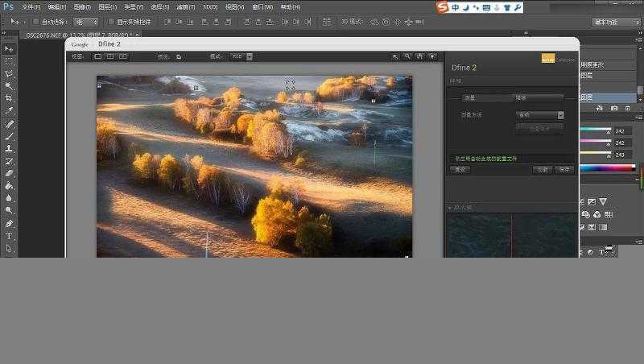This screenshot has width=644, height=364.
Task: Select the Pen tool
Action: click(x=9, y=224)
